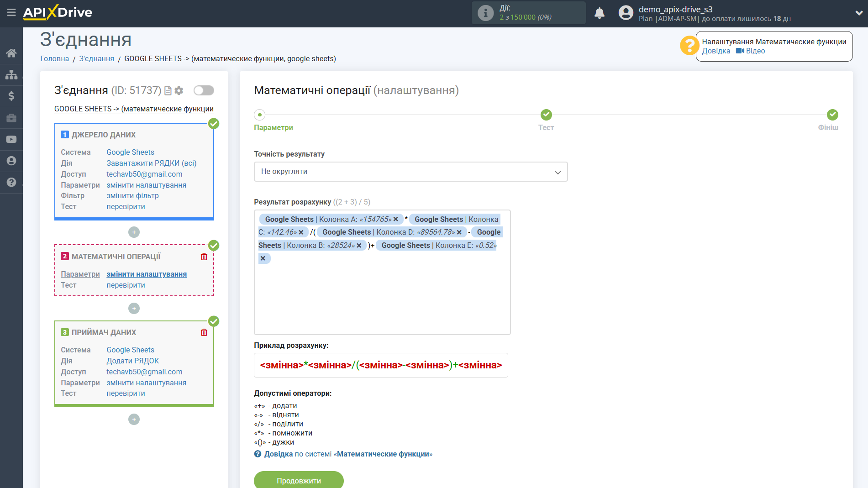Click techavb50@gmail.com in the source block

(x=144, y=174)
